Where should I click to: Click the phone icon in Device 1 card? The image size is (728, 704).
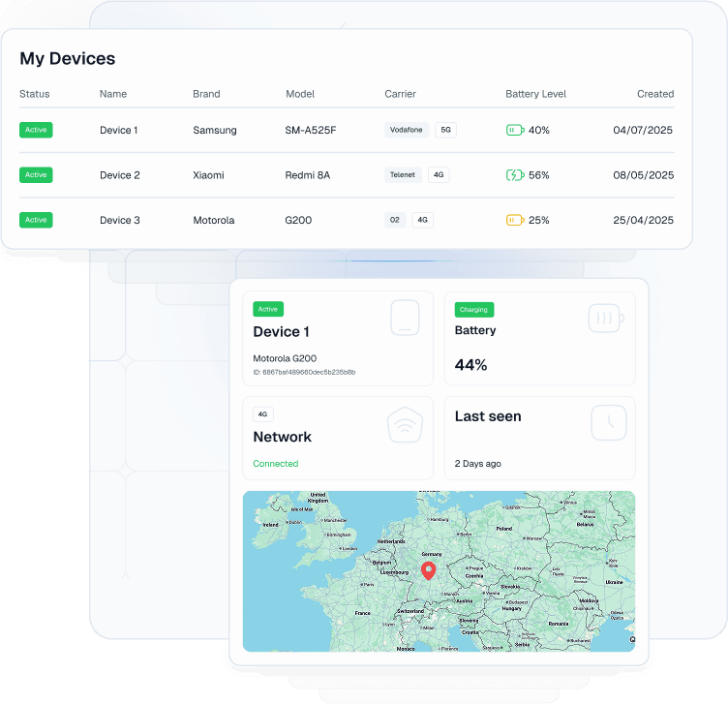coord(405,318)
